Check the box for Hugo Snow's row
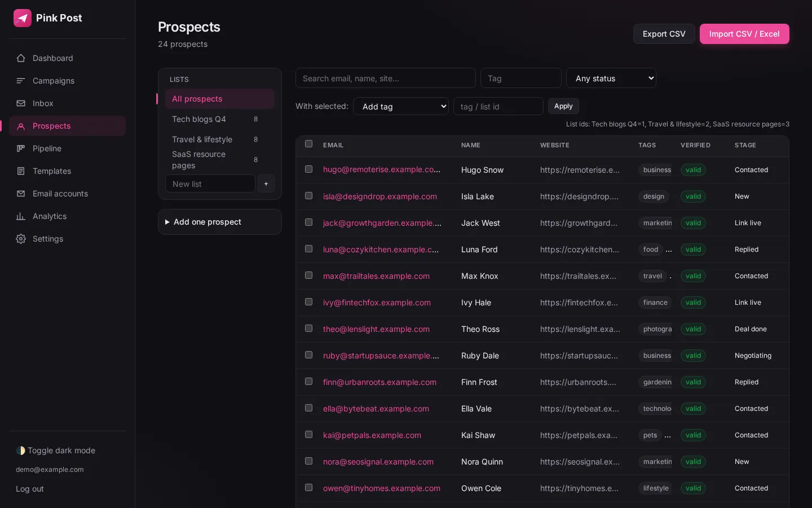 click(x=308, y=169)
